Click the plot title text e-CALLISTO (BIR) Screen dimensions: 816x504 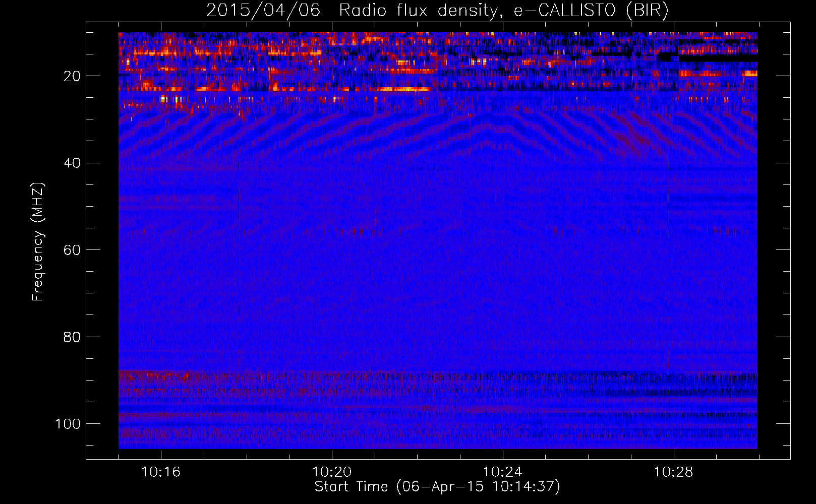[591, 11]
